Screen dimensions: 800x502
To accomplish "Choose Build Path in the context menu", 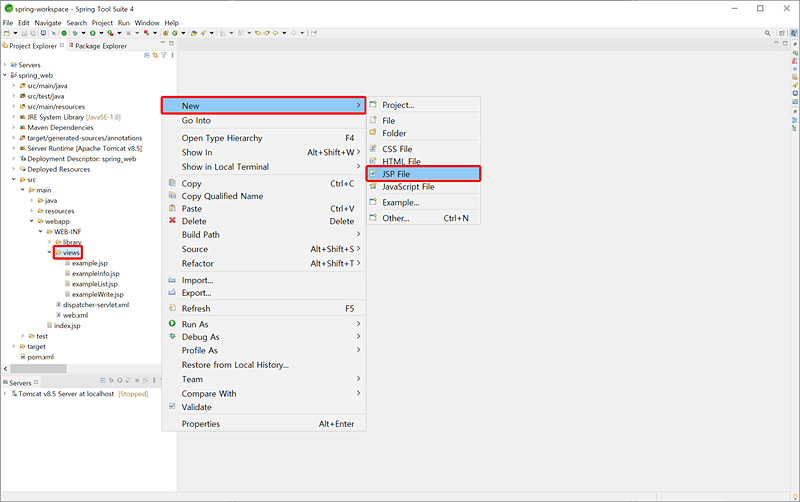I will pos(264,235).
